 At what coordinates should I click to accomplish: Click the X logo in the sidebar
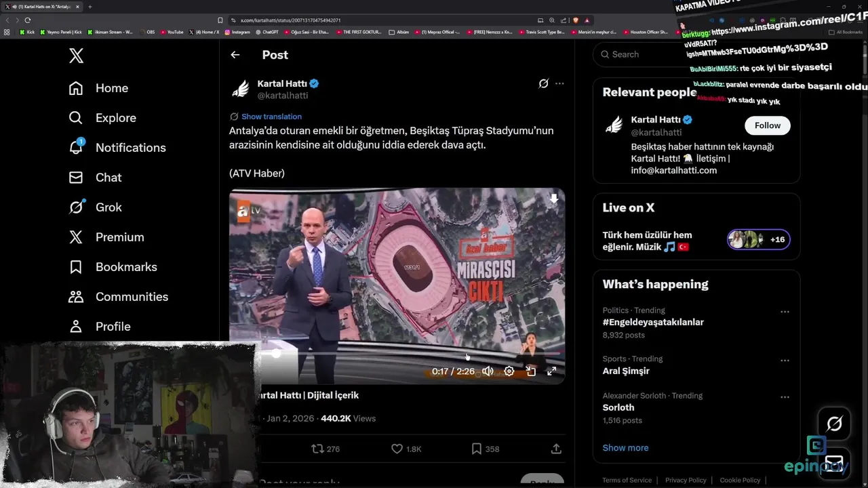tap(76, 56)
